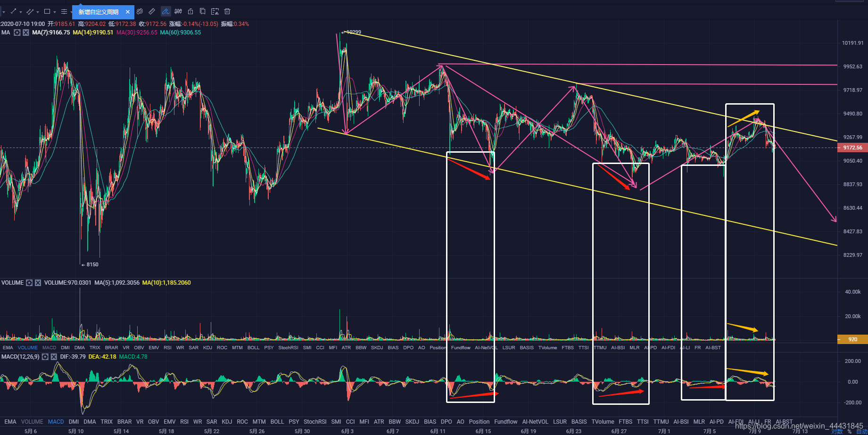Select VOLUME in the bottom indicator row
This screenshot has height=435, width=868.
(x=32, y=422)
